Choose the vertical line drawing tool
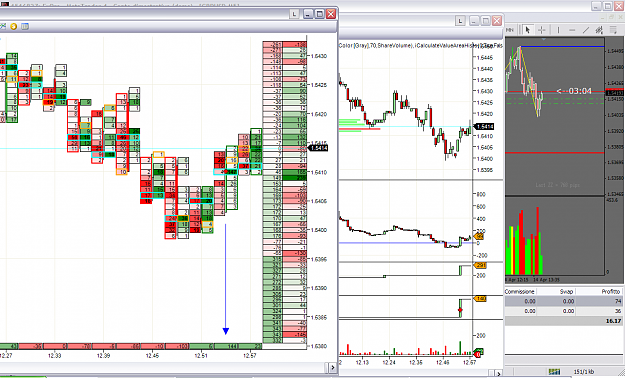 pos(558,30)
